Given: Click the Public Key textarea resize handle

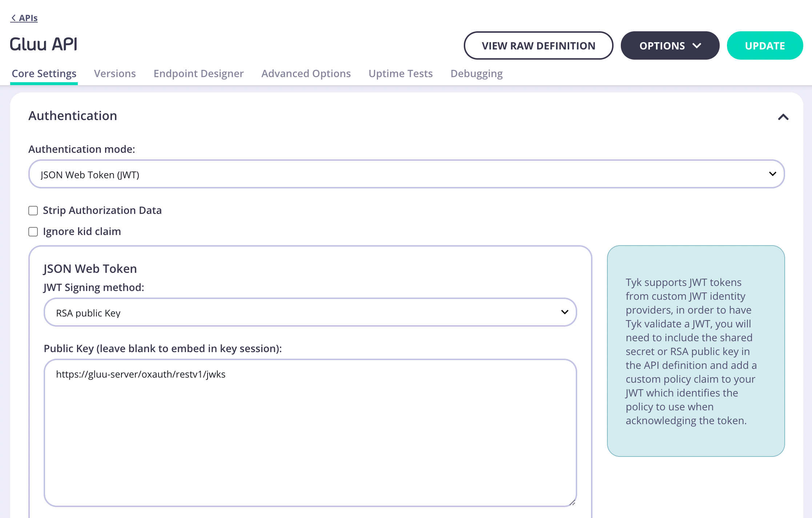Looking at the screenshot, I should point(572,502).
